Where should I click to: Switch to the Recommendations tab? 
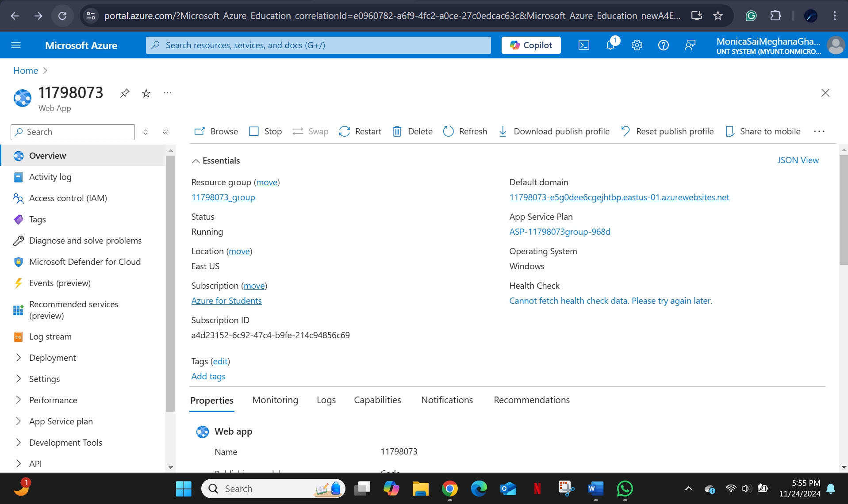tap(532, 400)
